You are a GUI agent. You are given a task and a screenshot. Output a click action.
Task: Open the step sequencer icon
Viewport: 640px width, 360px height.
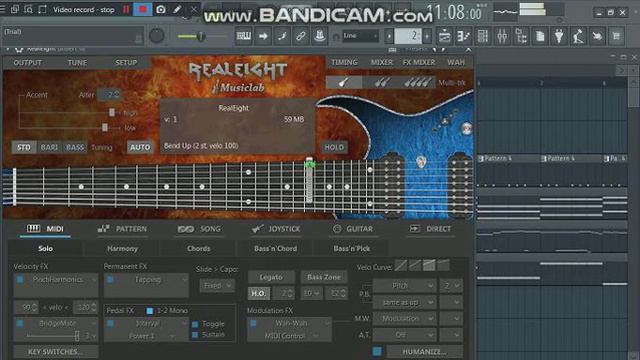(x=463, y=36)
